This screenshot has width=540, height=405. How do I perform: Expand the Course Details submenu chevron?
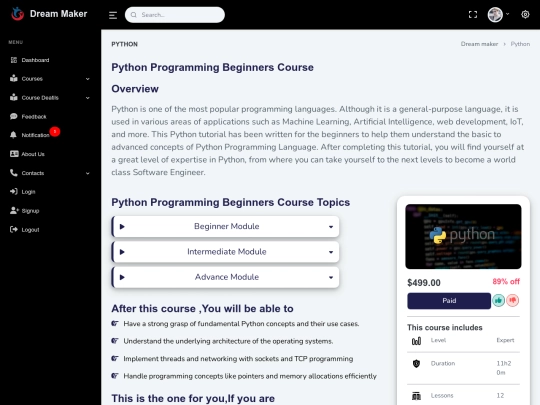coord(87,98)
